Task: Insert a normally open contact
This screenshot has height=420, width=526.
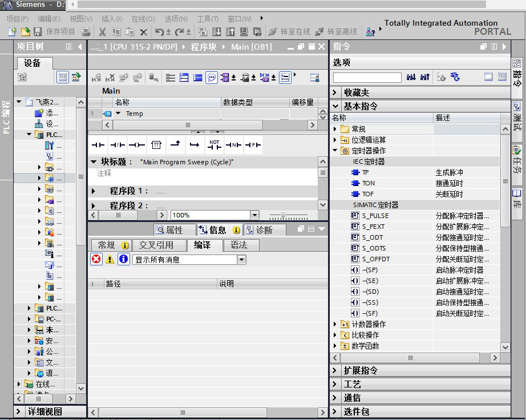Action: click(x=98, y=145)
